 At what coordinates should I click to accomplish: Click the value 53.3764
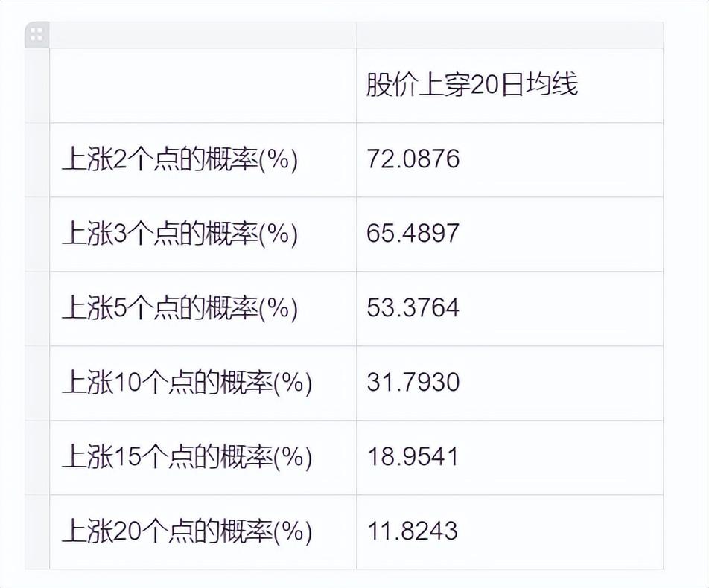pos(413,308)
